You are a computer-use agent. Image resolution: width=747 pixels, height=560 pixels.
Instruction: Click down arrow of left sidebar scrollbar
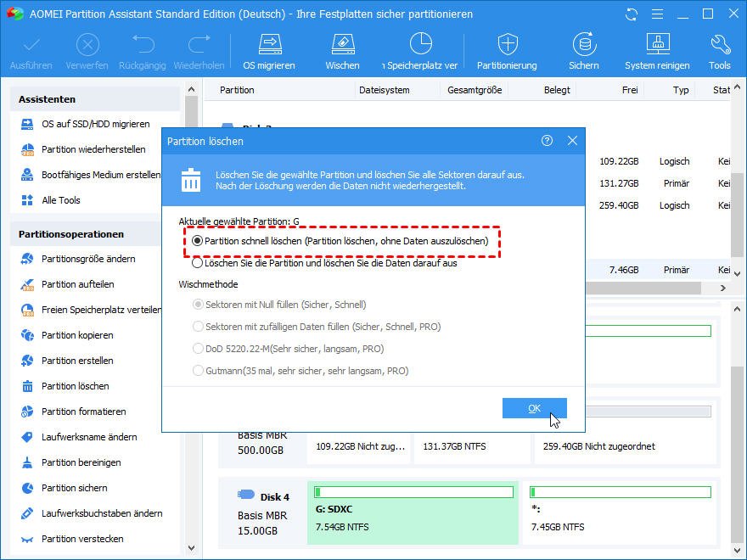[192, 548]
